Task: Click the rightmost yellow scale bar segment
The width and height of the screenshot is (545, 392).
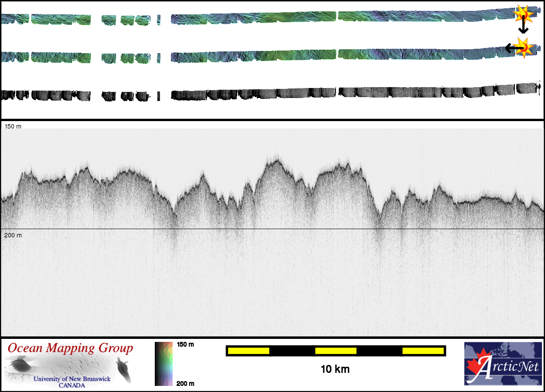Action: pos(423,351)
